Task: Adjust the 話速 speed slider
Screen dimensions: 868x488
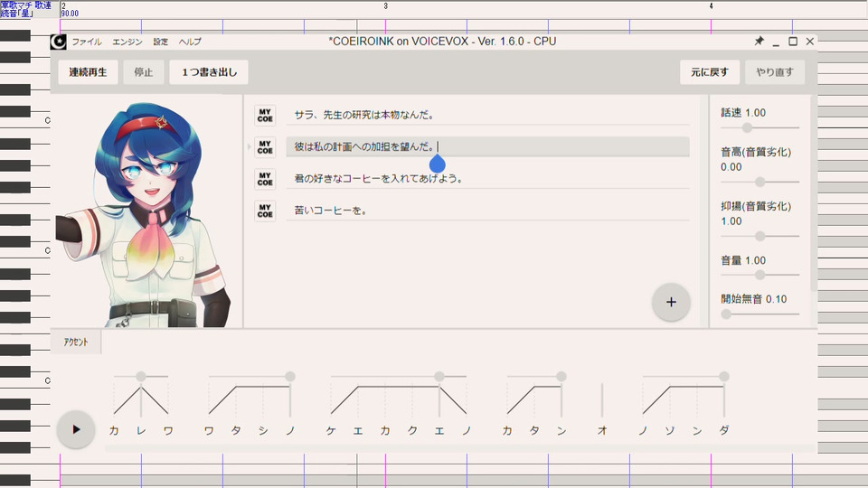Action: click(x=759, y=127)
